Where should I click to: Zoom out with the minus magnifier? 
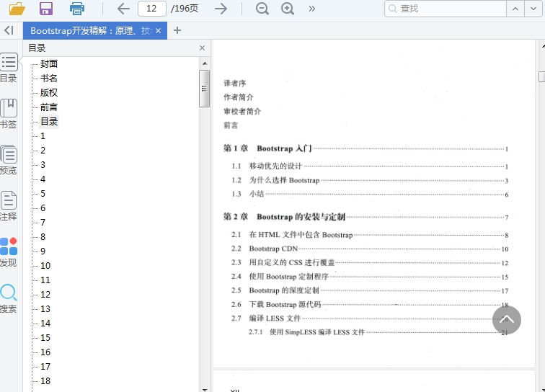(262, 9)
